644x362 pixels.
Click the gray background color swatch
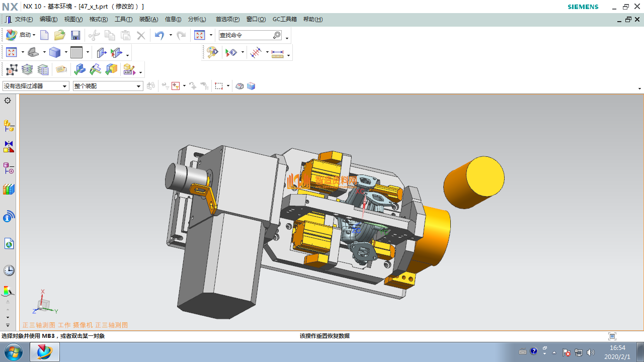[76, 52]
